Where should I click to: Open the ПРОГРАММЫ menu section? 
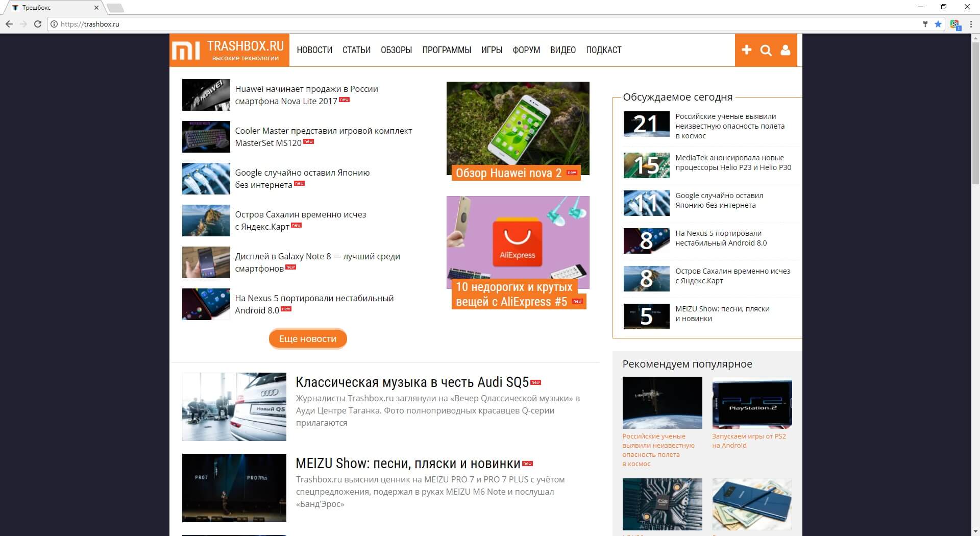click(x=446, y=50)
